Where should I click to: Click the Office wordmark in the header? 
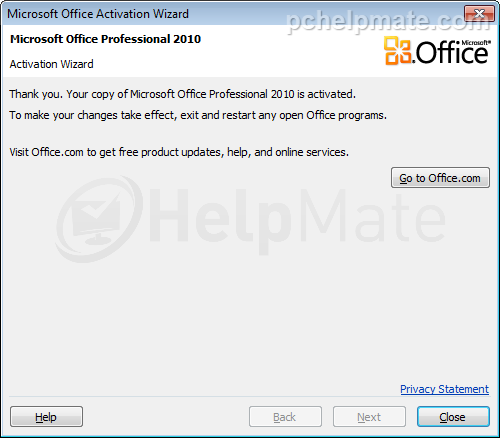coord(451,53)
